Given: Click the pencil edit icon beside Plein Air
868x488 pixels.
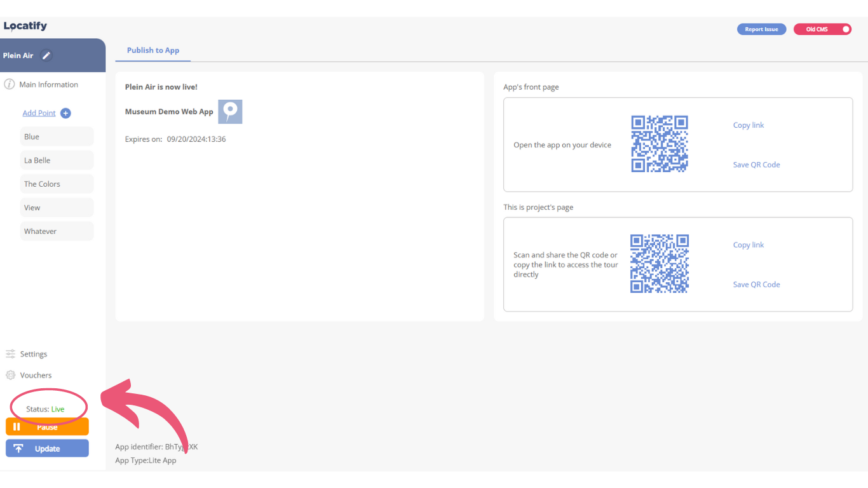Looking at the screenshot, I should [46, 55].
